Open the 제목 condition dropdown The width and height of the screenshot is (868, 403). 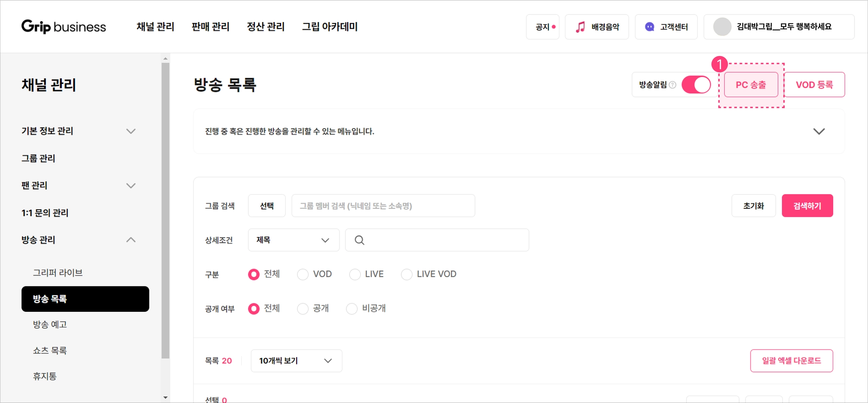[x=294, y=240]
